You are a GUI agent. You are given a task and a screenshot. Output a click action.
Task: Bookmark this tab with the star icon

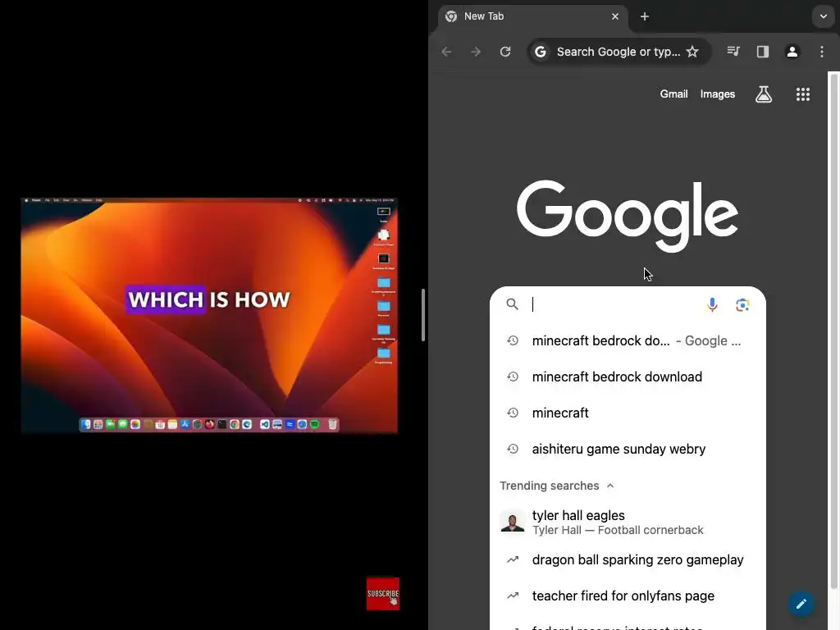tap(692, 52)
